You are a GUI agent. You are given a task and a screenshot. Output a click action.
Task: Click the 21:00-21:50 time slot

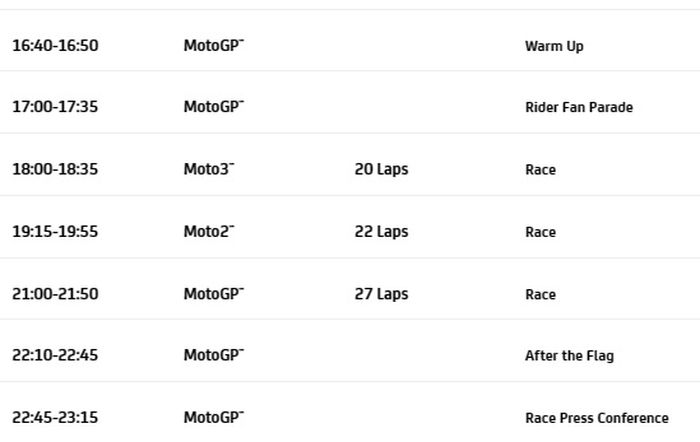pyautogui.click(x=55, y=294)
